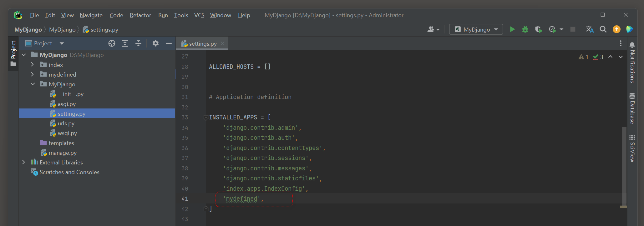Run with coverage shield icon
Screen dimensions: 644x226
tap(538, 29)
